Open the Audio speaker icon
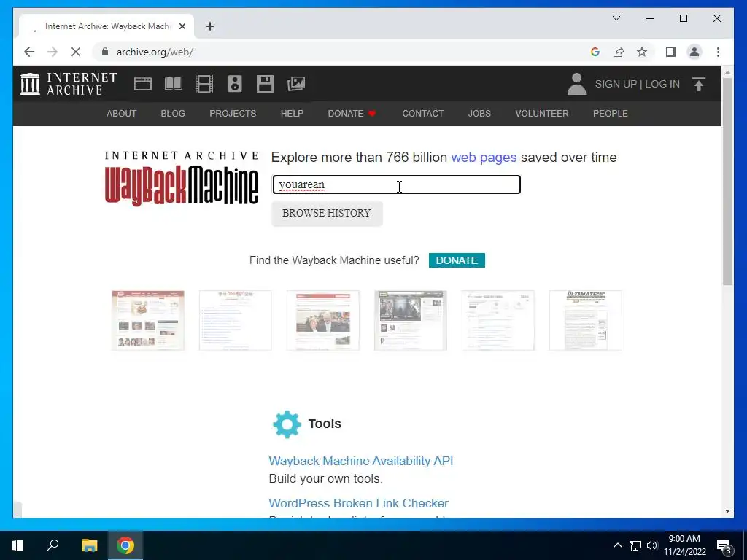This screenshot has height=560, width=747. pos(234,84)
